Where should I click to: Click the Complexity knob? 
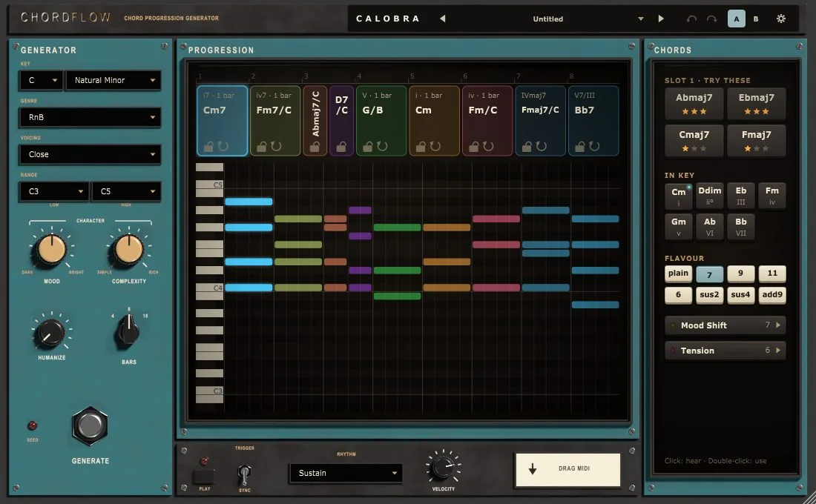pos(128,249)
